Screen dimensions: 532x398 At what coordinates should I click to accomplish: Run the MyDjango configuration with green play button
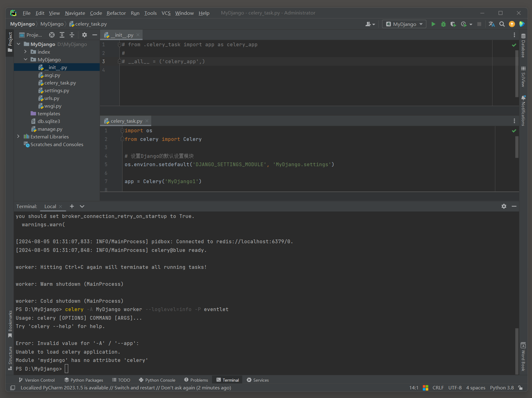click(433, 24)
